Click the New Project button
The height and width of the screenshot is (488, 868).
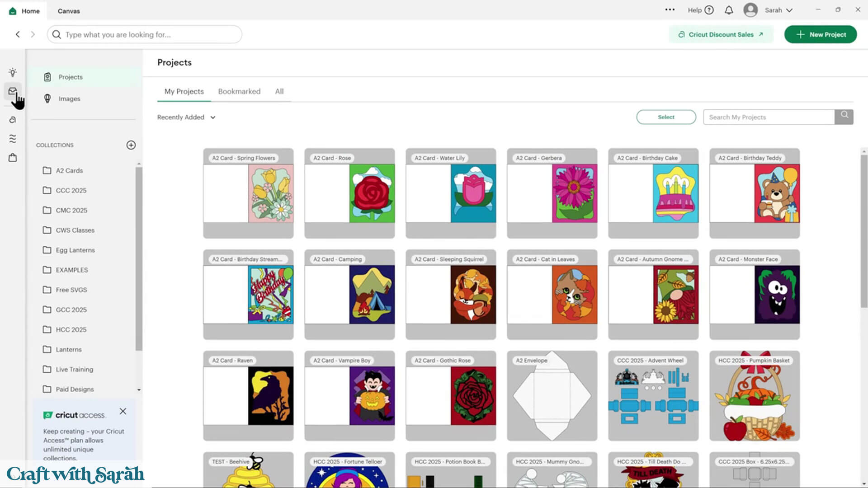821,34
